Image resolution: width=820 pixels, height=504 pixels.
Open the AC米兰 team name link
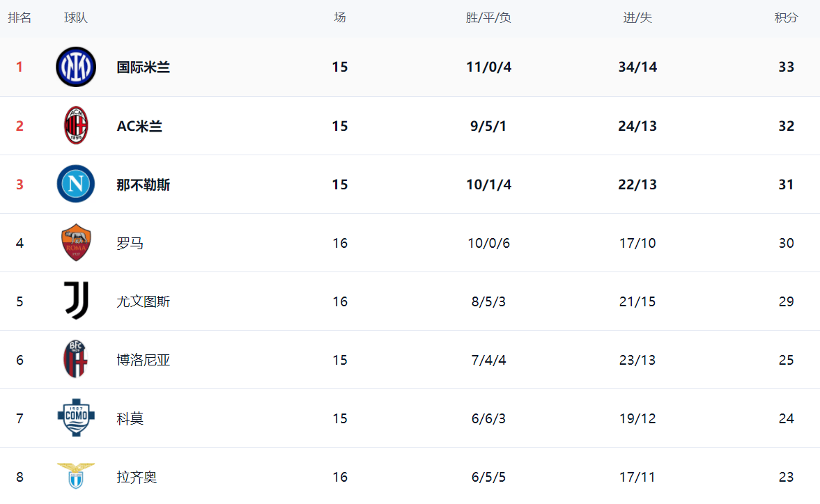pyautogui.click(x=139, y=126)
